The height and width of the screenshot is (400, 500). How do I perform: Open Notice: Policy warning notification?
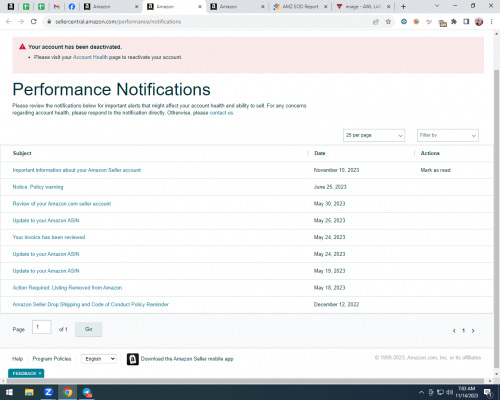[38, 187]
